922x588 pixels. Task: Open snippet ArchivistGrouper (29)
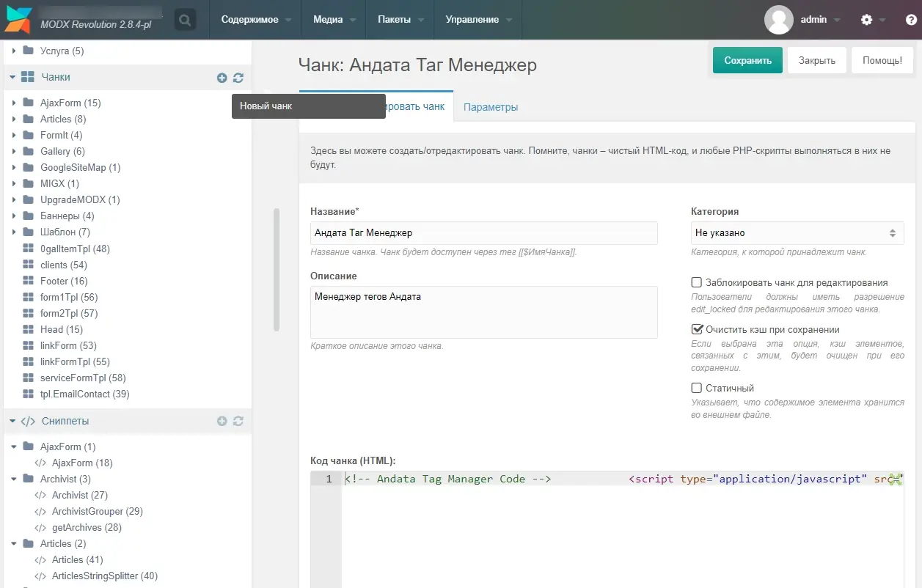point(97,511)
